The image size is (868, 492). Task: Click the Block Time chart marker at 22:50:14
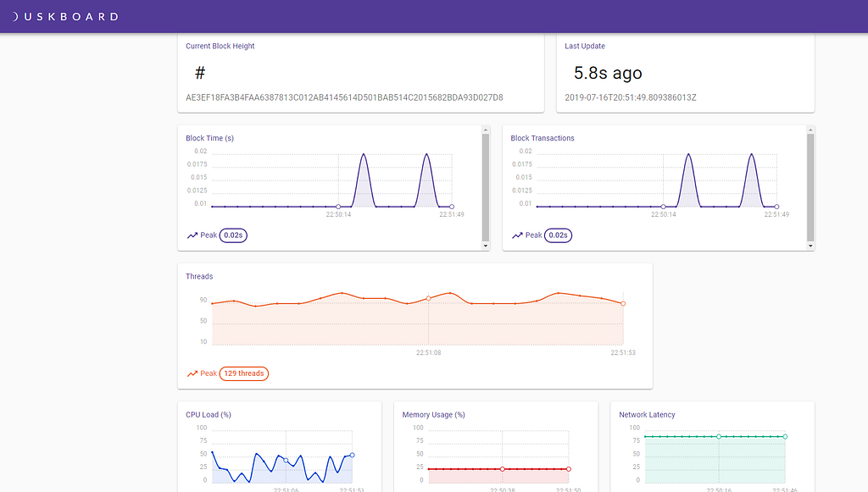[x=338, y=207]
